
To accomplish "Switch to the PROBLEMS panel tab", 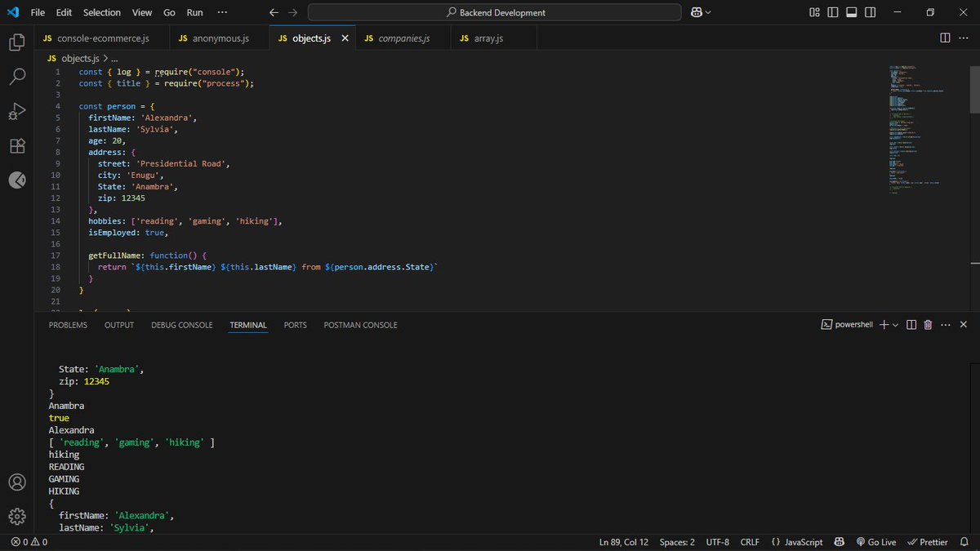I will pyautogui.click(x=68, y=325).
